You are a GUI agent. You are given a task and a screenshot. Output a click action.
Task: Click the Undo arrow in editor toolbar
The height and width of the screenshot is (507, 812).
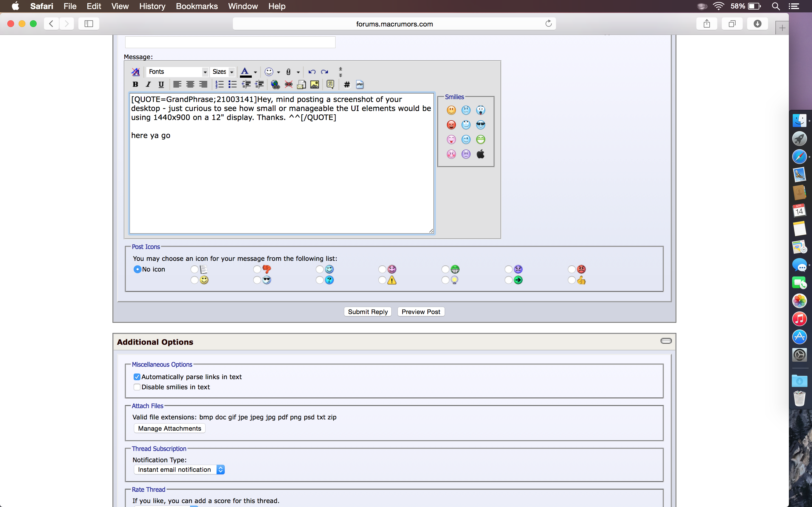point(312,72)
